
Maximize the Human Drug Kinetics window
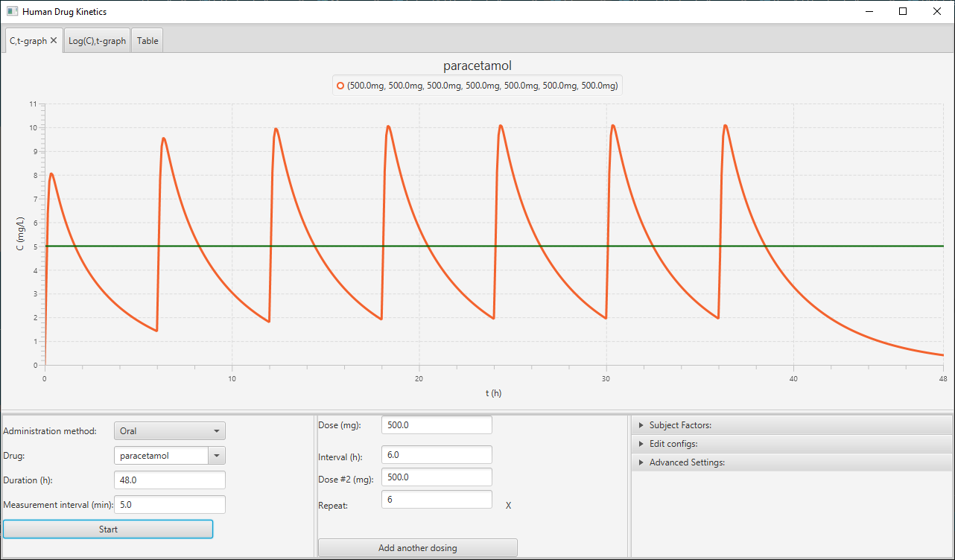tap(903, 12)
